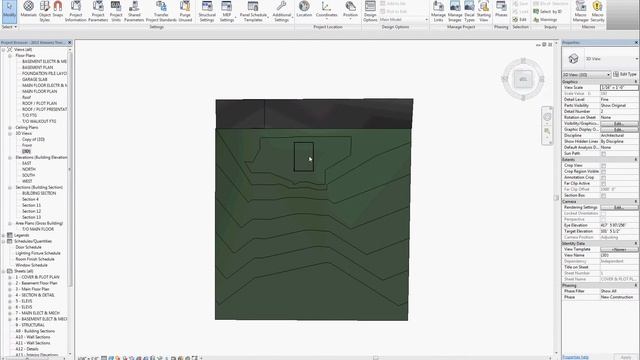The image size is (640, 360).
Task: Click Edit button for Visibility/Graphics
Action: pos(619,123)
